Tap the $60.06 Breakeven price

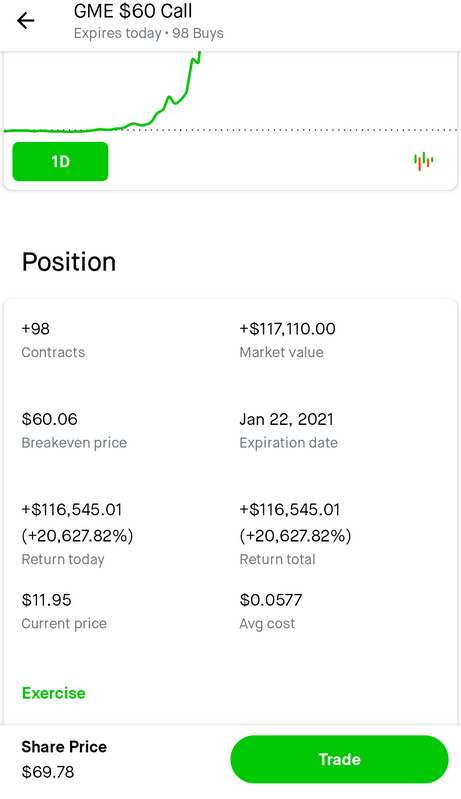(49, 419)
